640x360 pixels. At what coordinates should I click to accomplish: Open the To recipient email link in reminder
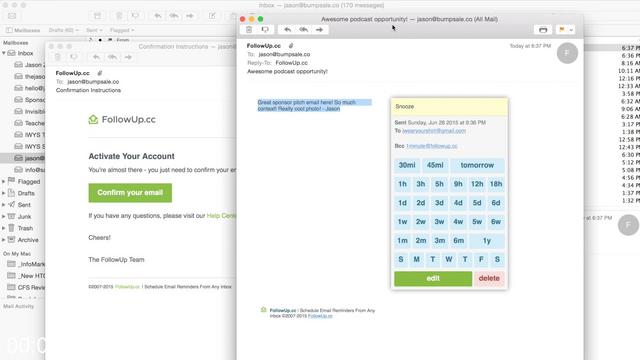click(x=434, y=131)
